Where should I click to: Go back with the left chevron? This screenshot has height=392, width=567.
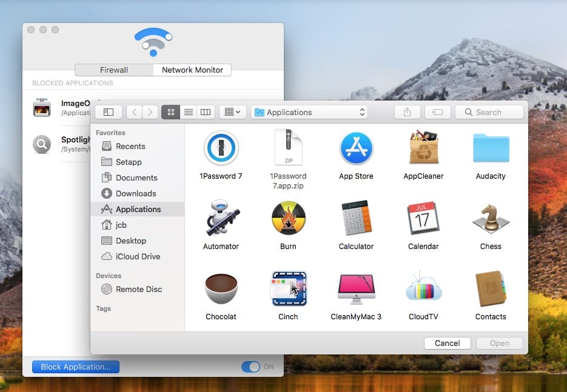134,112
